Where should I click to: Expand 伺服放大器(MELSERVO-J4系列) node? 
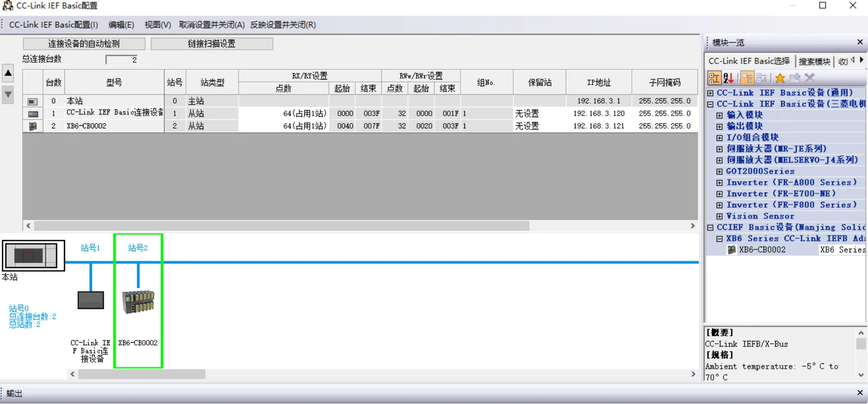719,160
